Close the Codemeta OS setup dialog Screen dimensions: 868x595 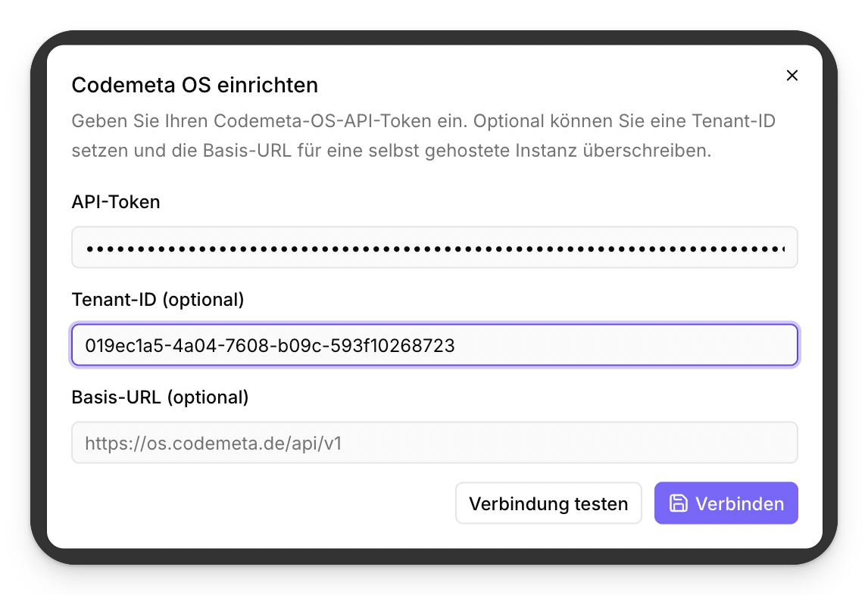(792, 75)
